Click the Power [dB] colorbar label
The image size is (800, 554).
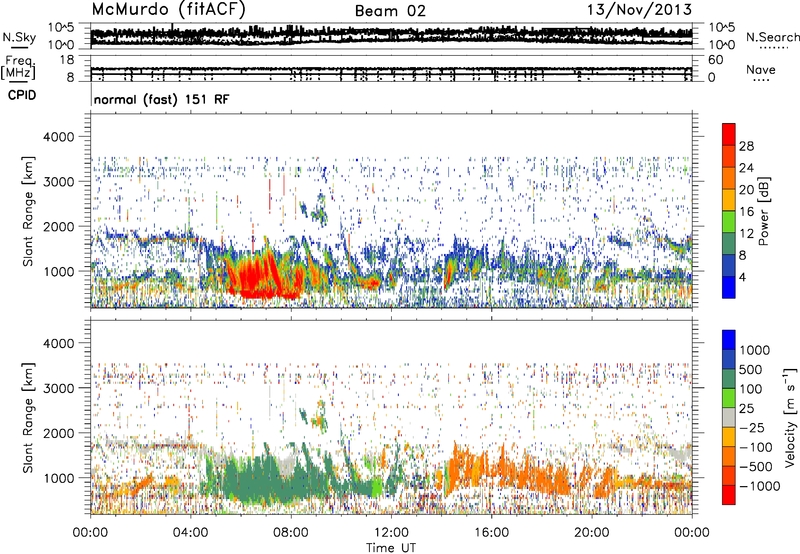coord(764,211)
